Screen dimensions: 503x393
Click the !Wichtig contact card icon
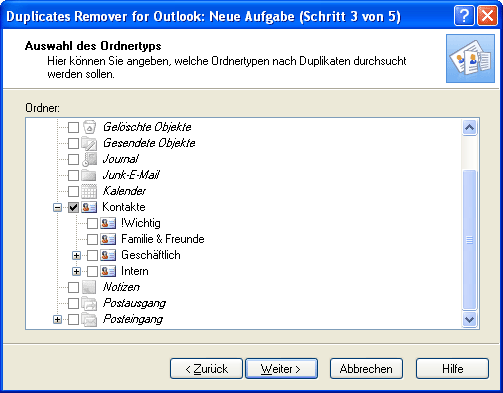[x=108, y=223]
